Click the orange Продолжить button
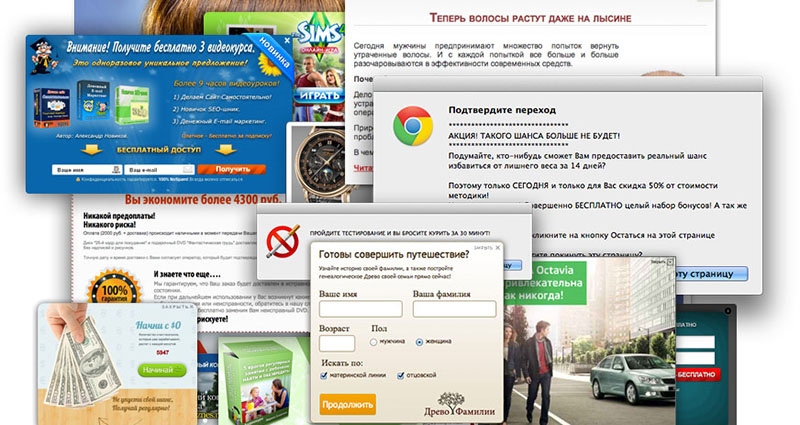Image resolution: width=800 pixels, height=425 pixels. (347, 405)
